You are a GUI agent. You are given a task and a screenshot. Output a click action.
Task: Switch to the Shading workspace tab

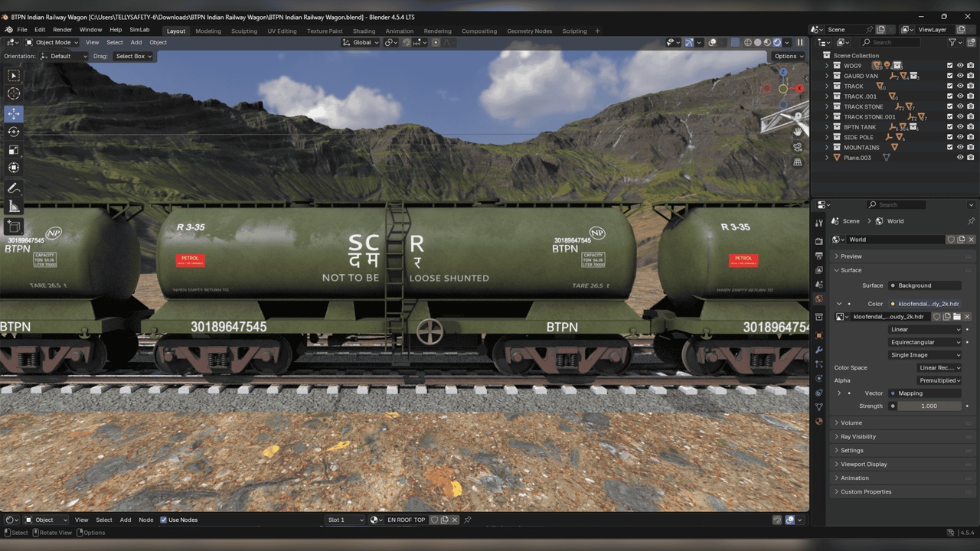point(364,31)
